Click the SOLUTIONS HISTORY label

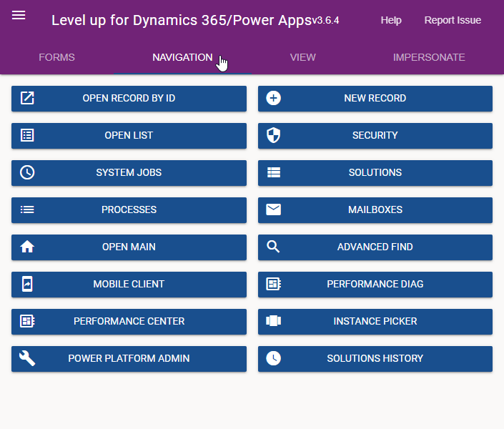pos(375,358)
